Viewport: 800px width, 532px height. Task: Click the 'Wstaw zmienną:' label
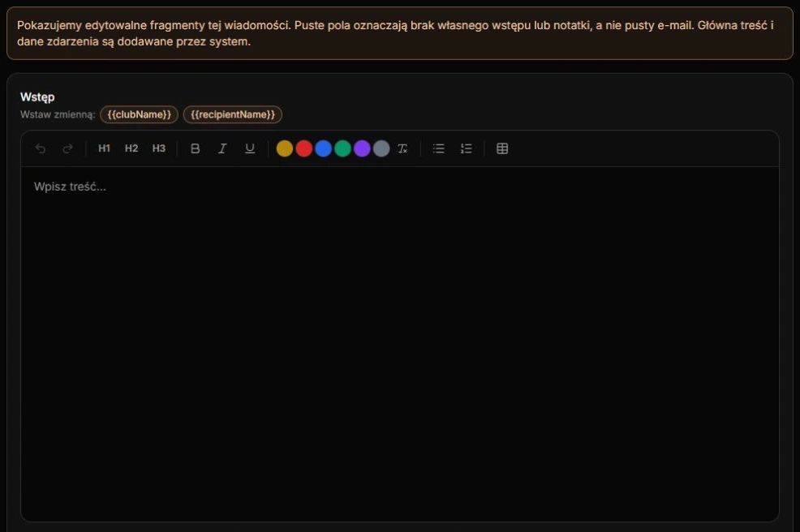tap(58, 115)
